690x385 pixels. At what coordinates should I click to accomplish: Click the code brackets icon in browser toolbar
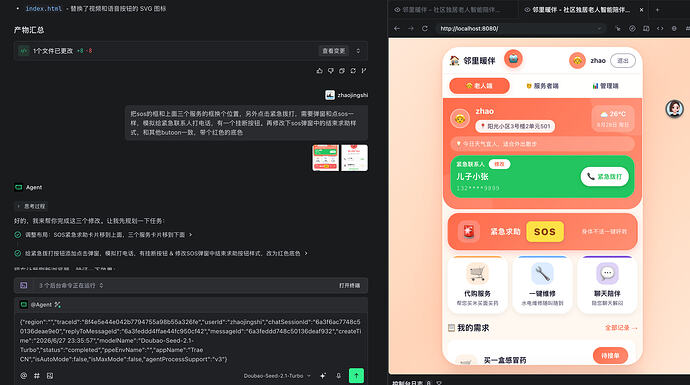660,28
